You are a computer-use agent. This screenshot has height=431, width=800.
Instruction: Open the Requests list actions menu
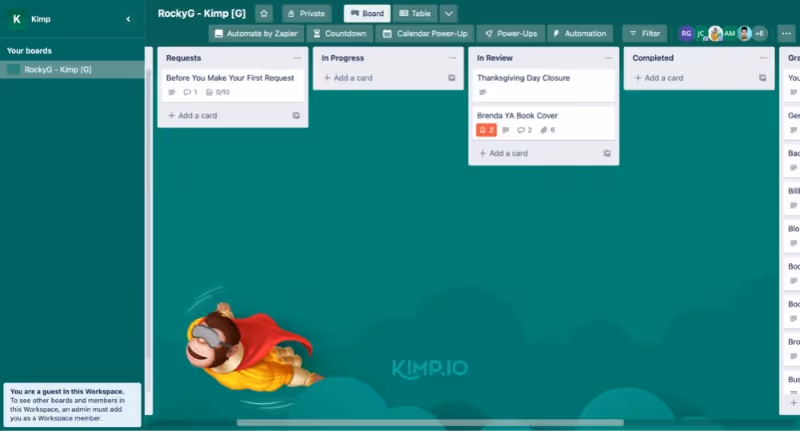pos(297,58)
